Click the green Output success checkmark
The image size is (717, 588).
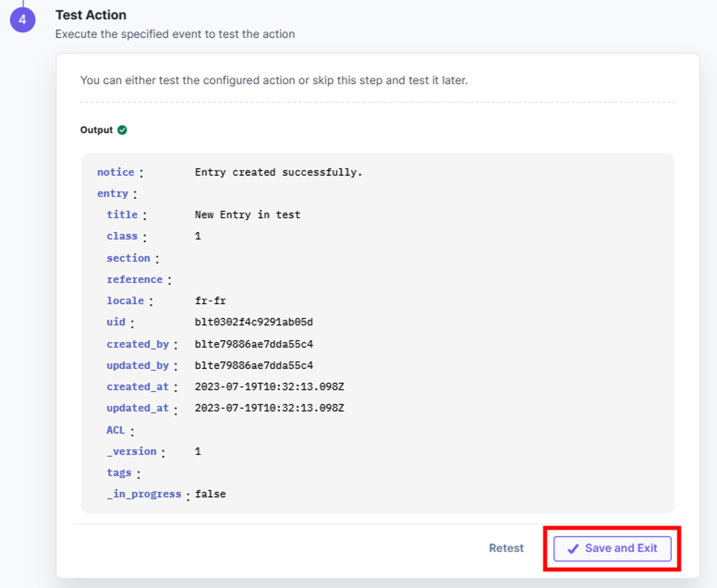[x=122, y=130]
